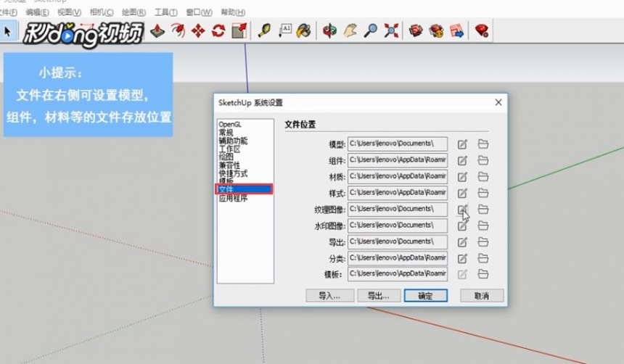
Task: Select 辅助功能 in the settings list
Action: click(233, 141)
